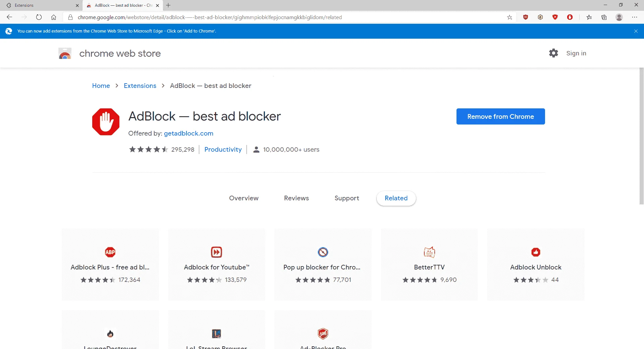
Task: Click the 'chrome web store' title text
Action: tap(120, 53)
